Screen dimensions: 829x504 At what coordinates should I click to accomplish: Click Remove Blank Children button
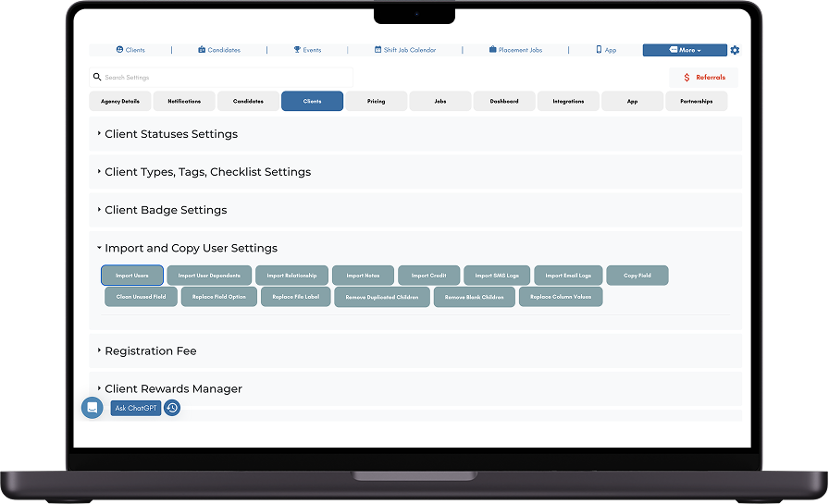(475, 297)
